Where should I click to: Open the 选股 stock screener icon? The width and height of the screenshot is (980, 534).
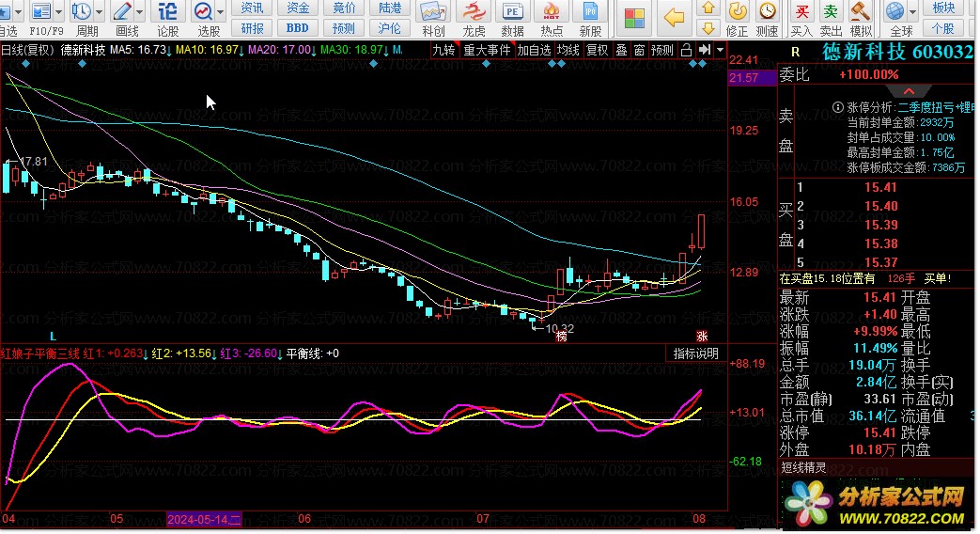(x=204, y=11)
